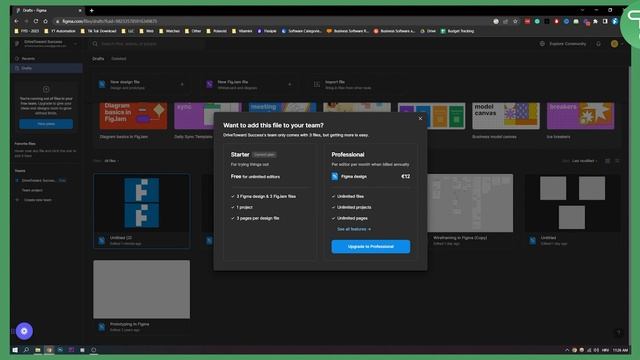This screenshot has height=360, width=640.
Task: Click the browser home icon
Action: point(45,21)
